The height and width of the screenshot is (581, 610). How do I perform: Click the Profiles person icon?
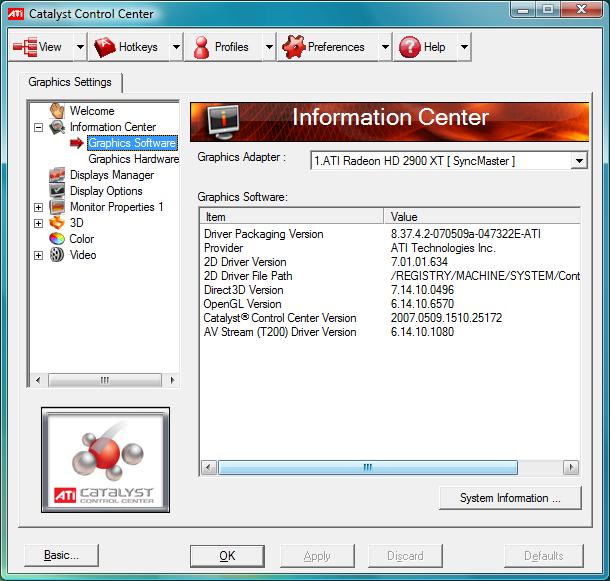201,47
